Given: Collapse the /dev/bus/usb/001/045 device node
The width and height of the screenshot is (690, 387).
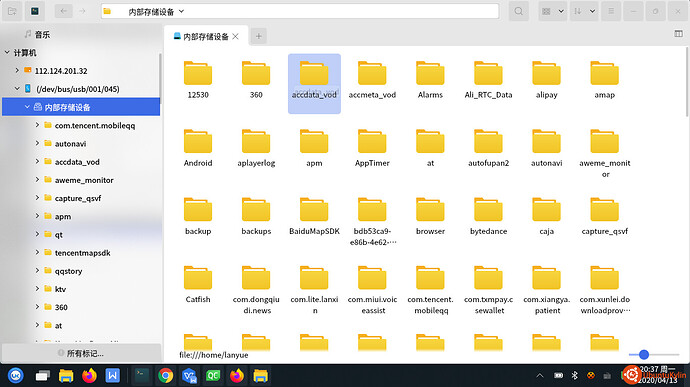Looking at the screenshot, I should point(17,88).
